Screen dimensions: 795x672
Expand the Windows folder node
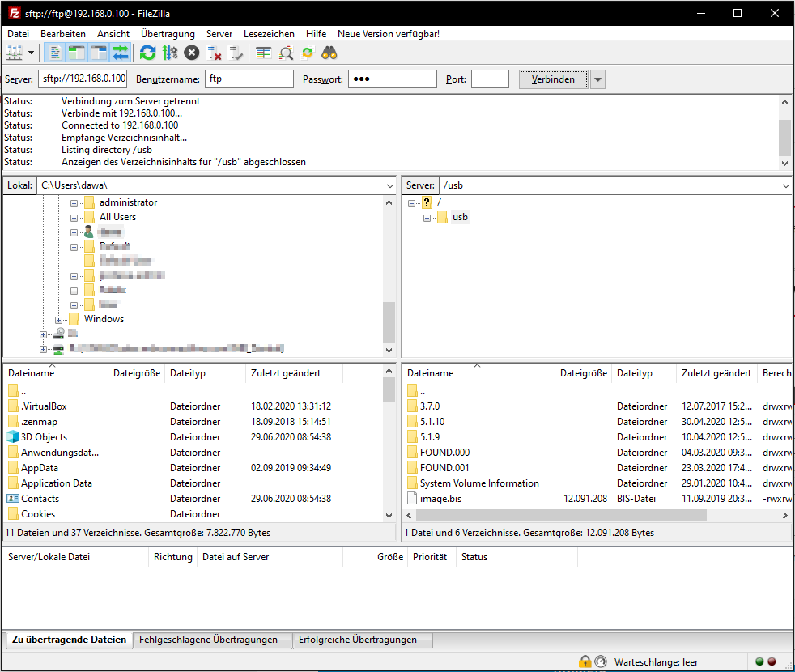click(x=59, y=320)
